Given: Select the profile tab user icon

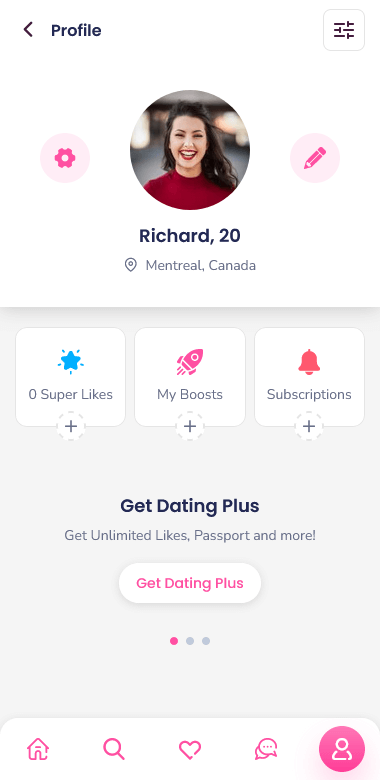Looking at the screenshot, I should click(x=342, y=749).
